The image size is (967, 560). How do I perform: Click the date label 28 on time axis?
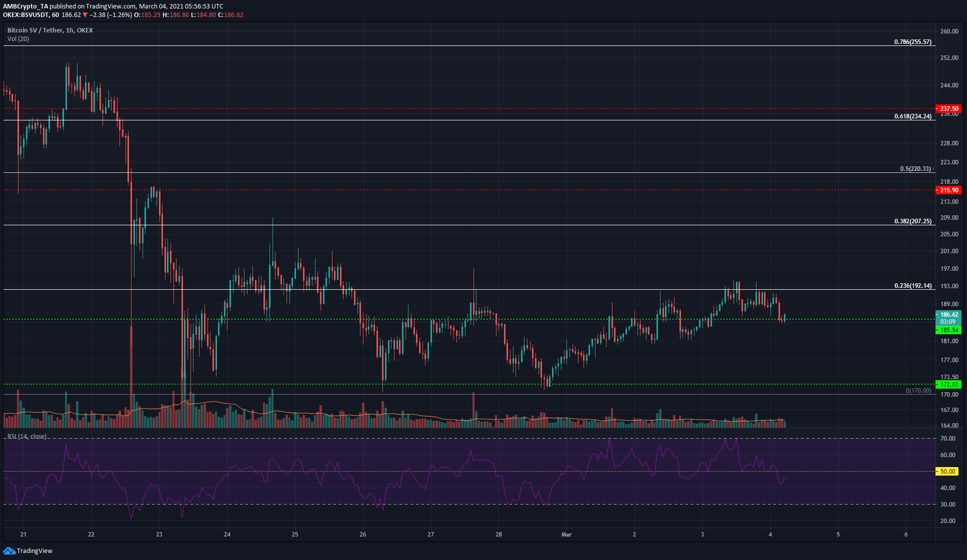[498, 535]
